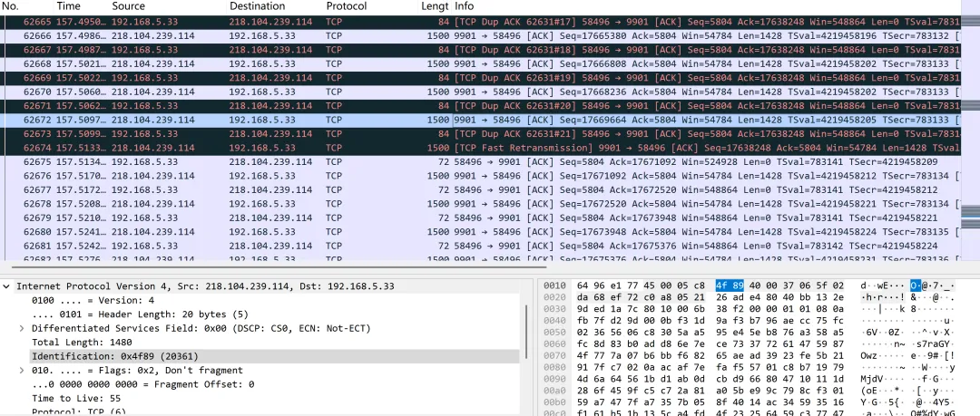Screen dimensions: 980x416
Task: Select packet 62679 in the list
Action: (480, 218)
